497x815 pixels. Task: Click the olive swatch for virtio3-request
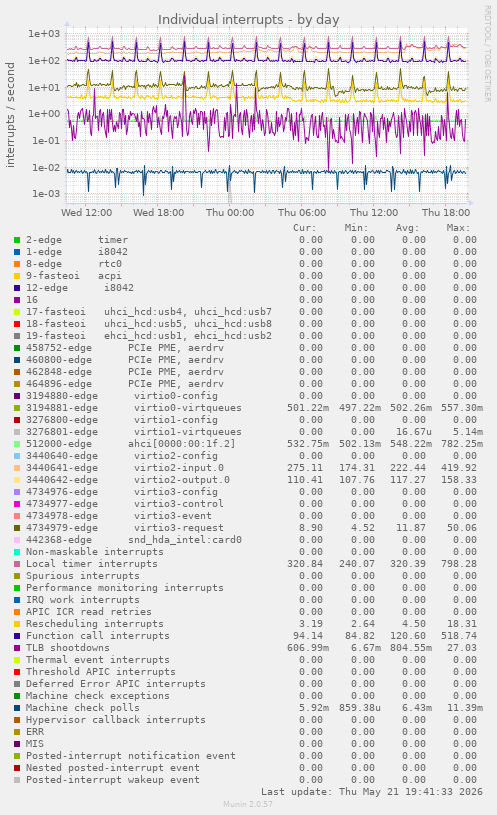(17, 528)
